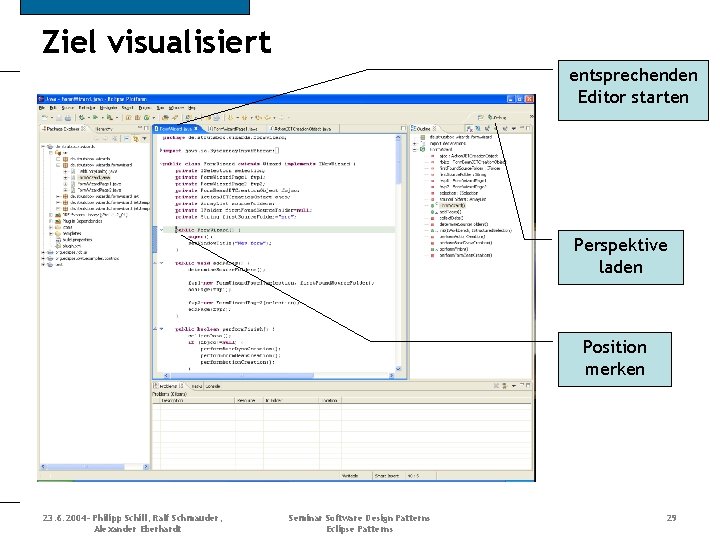
Task: Open Package Explorer view menu arrow
Action: click(x=144, y=139)
